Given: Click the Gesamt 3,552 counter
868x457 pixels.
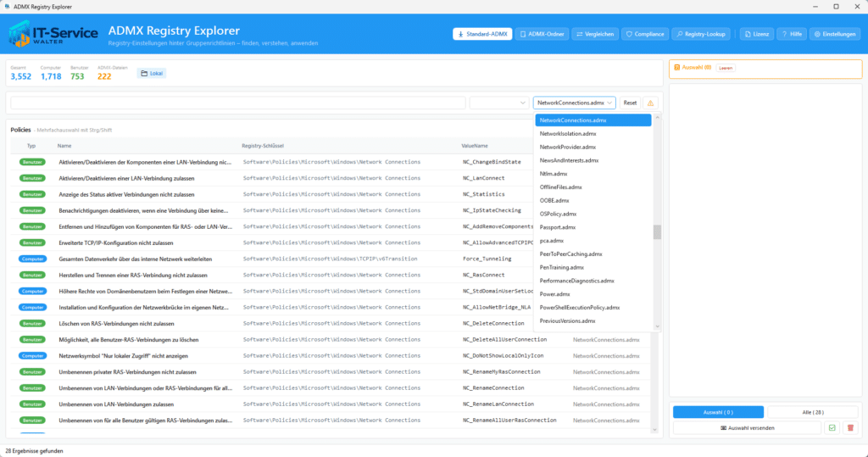Looking at the screenshot, I should click(20, 73).
